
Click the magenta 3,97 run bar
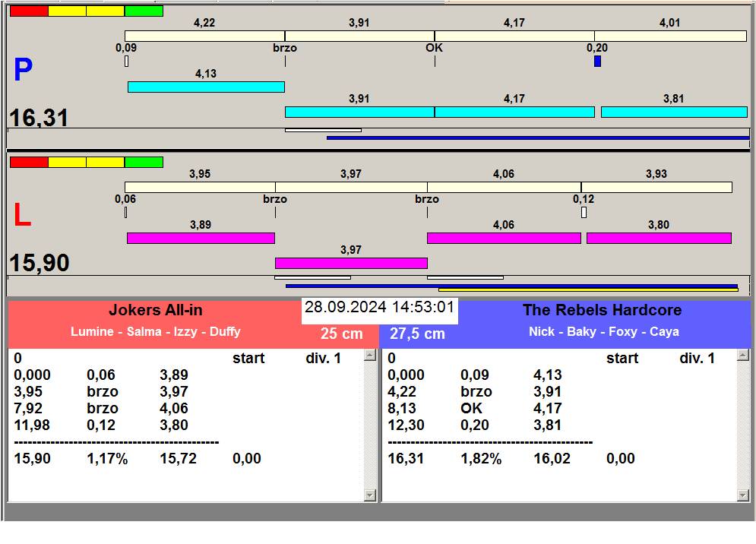coord(351,264)
